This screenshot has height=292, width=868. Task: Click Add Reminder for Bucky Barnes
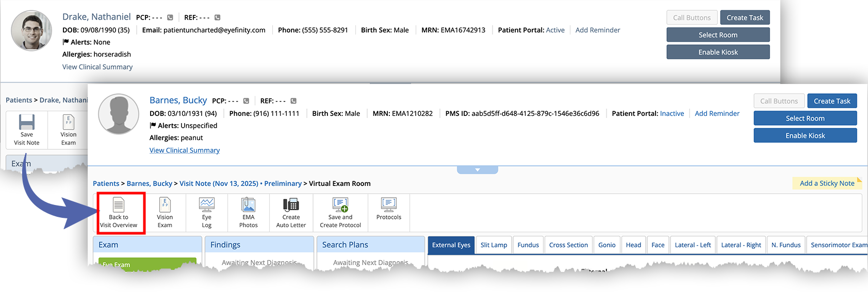[717, 113]
